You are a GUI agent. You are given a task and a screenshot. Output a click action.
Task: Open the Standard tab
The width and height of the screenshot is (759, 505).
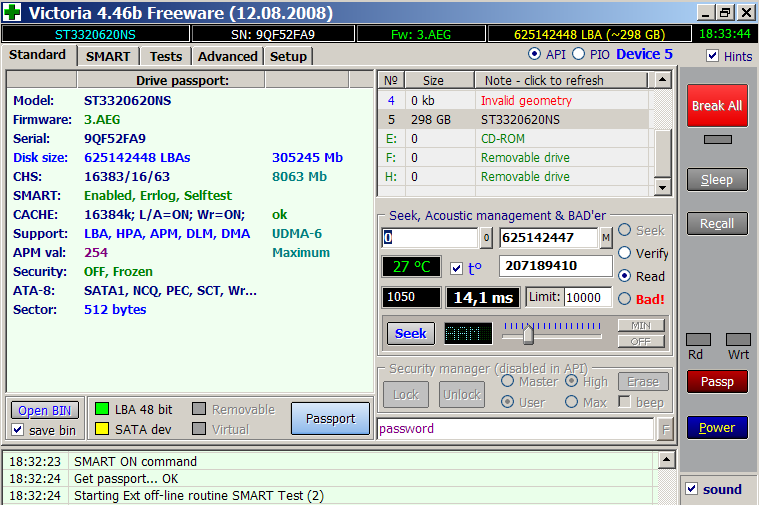click(x=38, y=55)
